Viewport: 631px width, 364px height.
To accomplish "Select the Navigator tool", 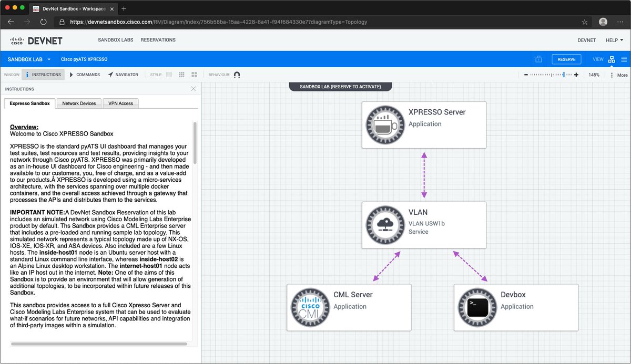I will click(x=123, y=75).
